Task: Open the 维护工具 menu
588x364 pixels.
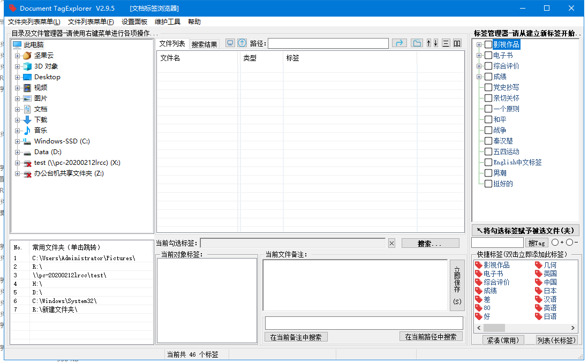Action: coord(167,22)
